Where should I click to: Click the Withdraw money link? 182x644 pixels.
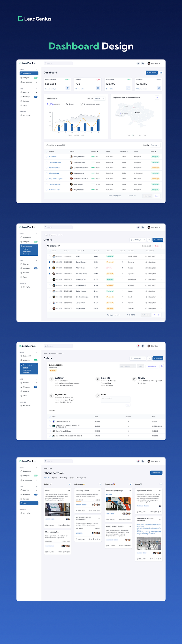point(141,89)
